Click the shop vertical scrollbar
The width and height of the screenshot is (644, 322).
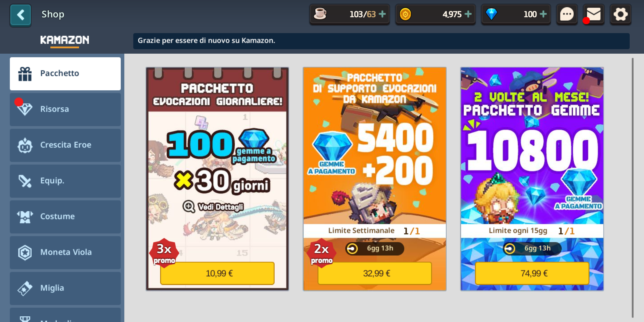point(632,188)
